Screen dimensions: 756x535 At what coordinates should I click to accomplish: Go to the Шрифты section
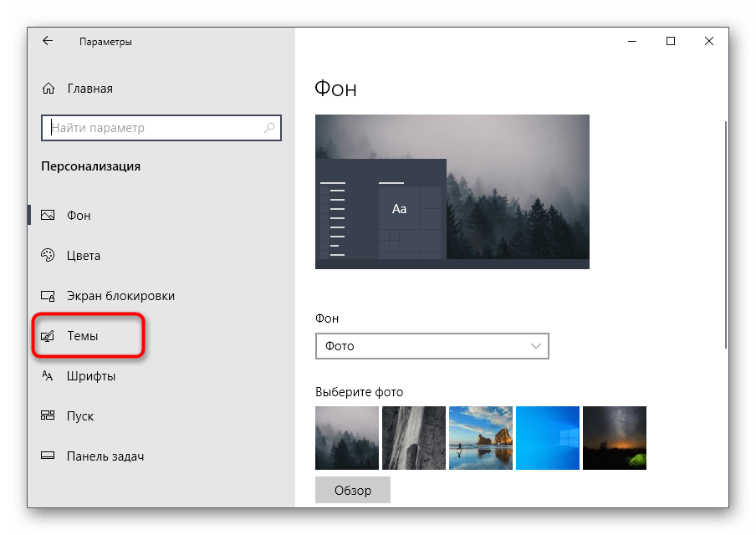[91, 376]
